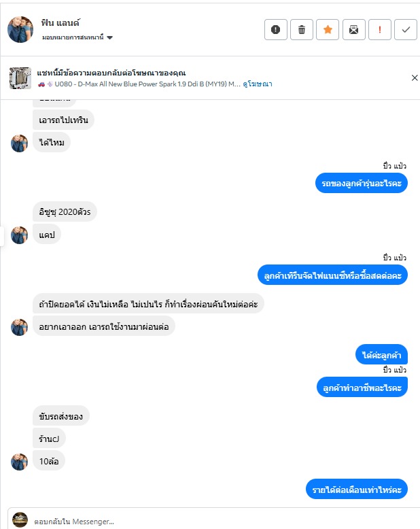Click customer avatar beside แคป message
This screenshot has height=529, width=420.
(20, 235)
